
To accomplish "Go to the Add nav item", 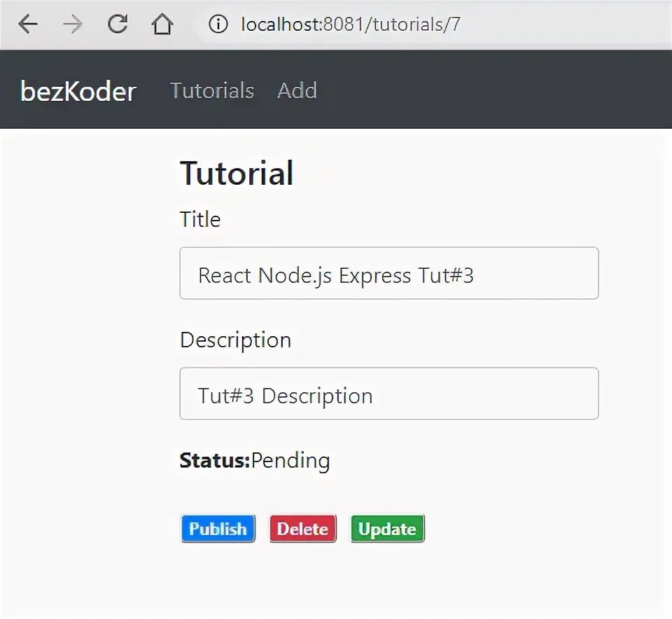I will point(297,91).
